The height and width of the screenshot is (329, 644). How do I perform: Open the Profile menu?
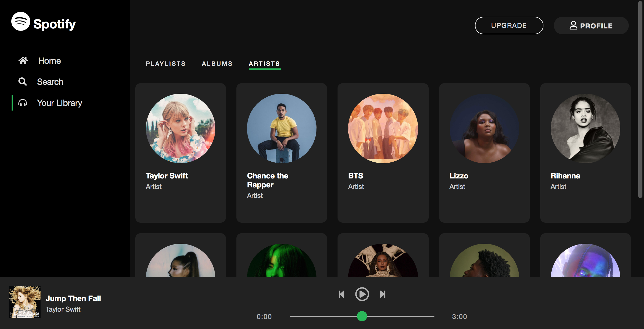tap(591, 26)
